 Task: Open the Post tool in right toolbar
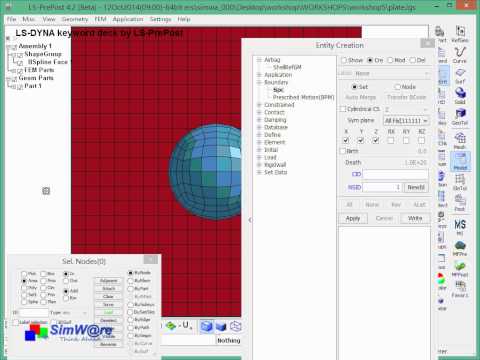click(460, 203)
